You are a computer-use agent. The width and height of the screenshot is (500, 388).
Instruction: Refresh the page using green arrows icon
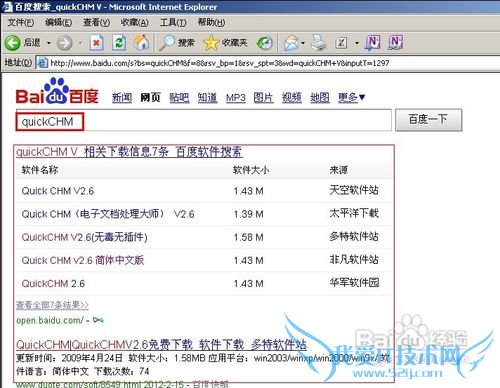coord(119,43)
